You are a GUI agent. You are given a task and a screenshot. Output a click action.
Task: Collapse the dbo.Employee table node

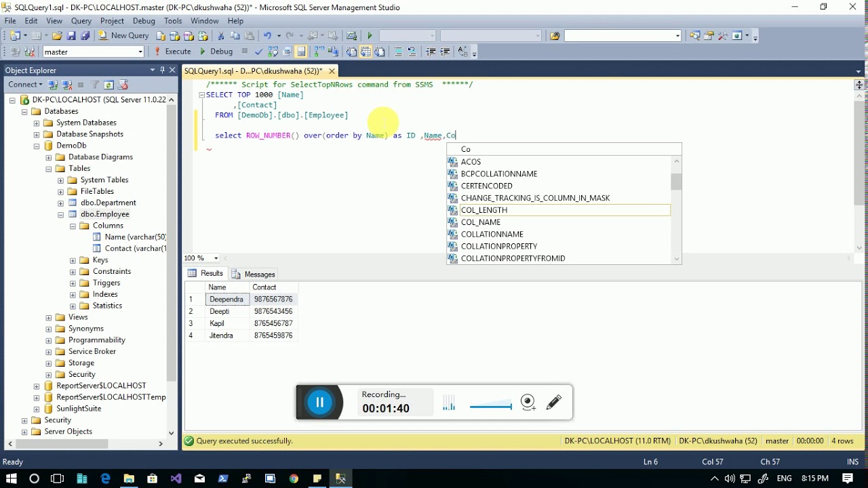coord(60,215)
